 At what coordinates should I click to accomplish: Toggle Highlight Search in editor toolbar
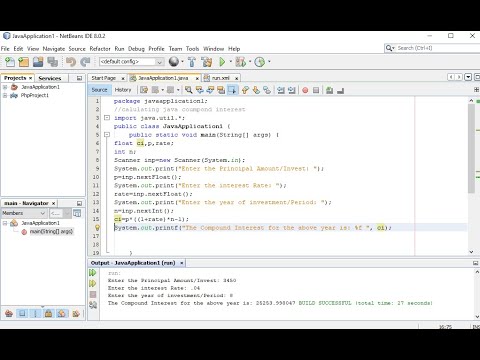[221, 90]
